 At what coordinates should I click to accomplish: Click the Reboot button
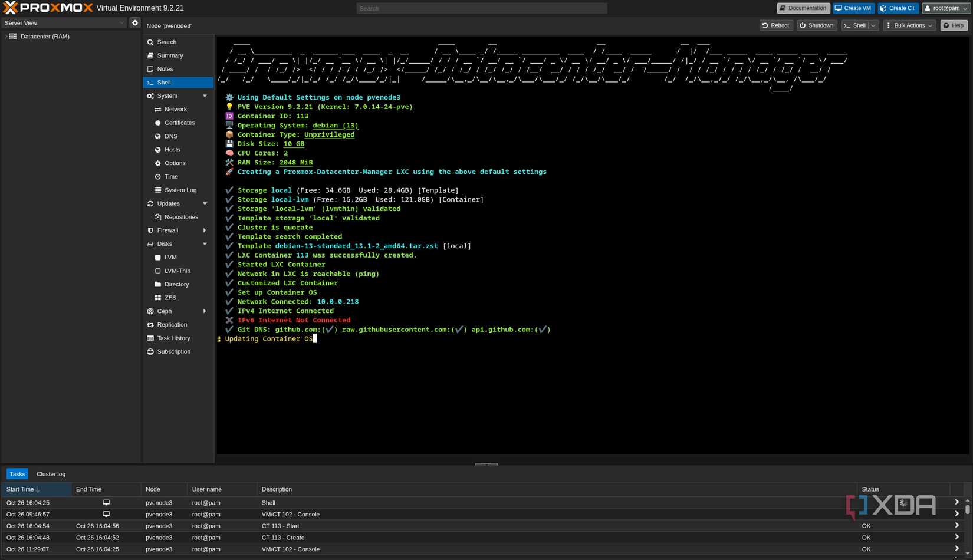point(775,25)
